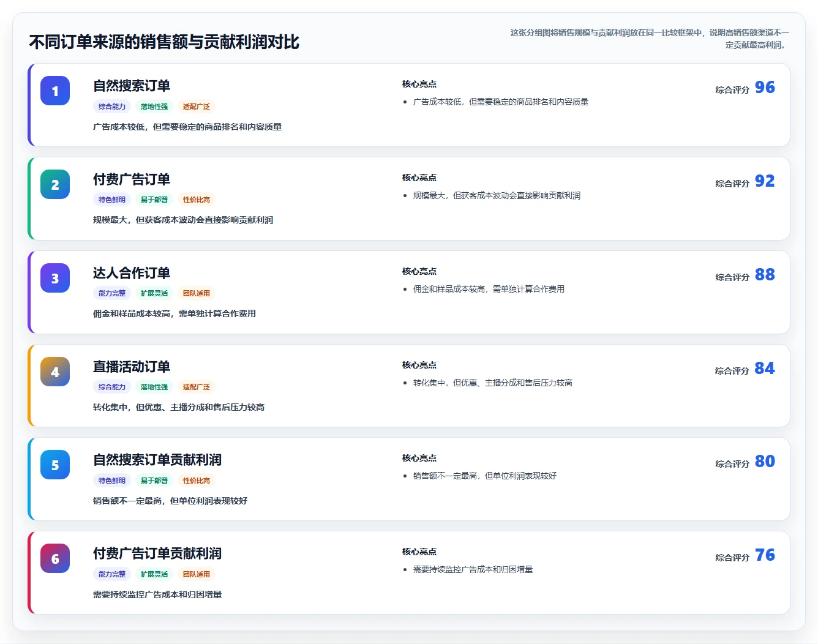
Task: Click the number 4 rank badge
Action: (55, 372)
